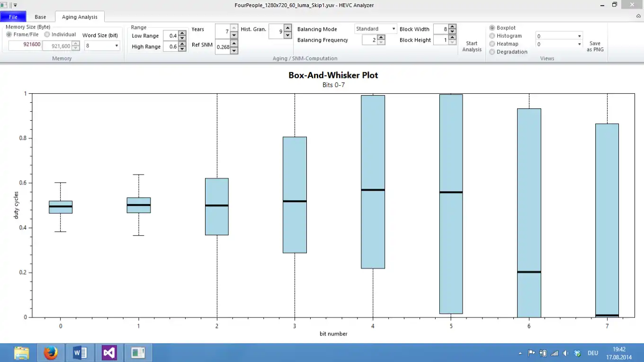
Task: Click the Hist. Gran. field showing 9
Action: point(277,31)
